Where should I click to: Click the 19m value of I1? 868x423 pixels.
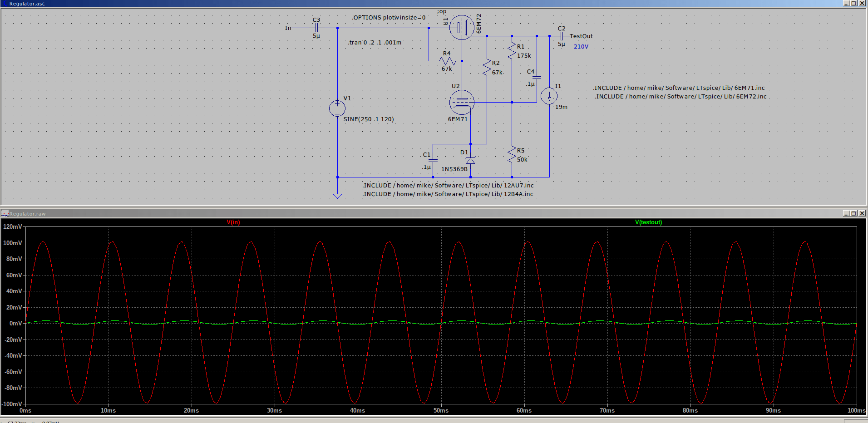561,107
